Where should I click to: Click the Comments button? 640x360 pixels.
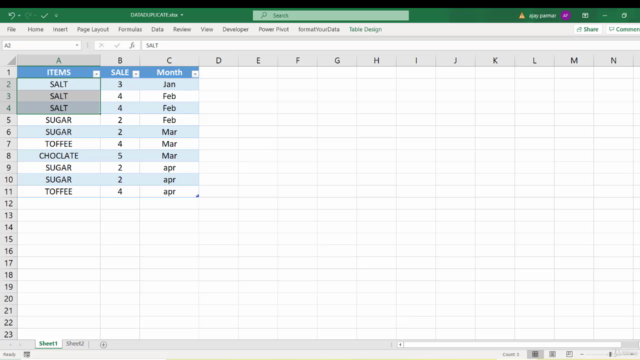pos(623,29)
